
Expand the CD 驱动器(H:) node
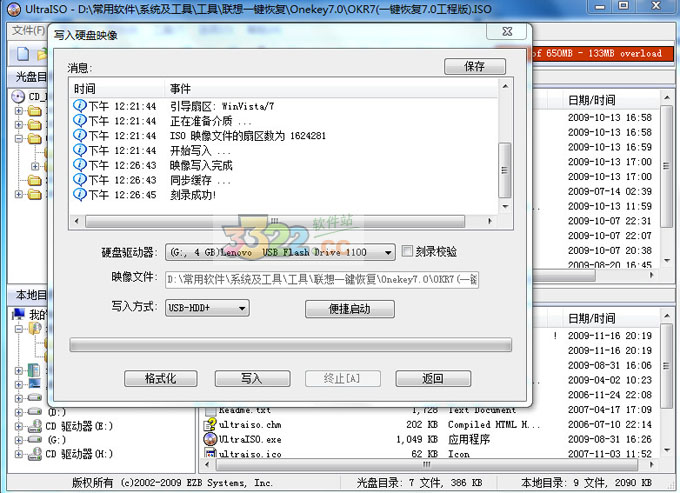(x=19, y=454)
